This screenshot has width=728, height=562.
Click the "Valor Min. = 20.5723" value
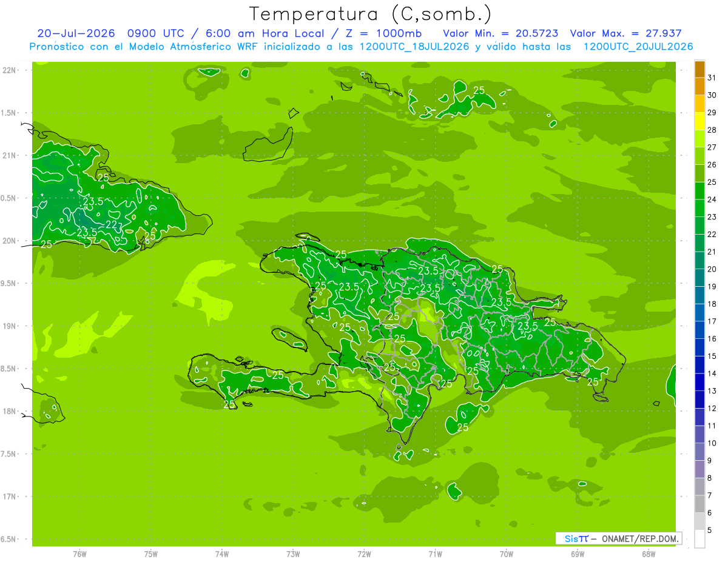(500, 33)
